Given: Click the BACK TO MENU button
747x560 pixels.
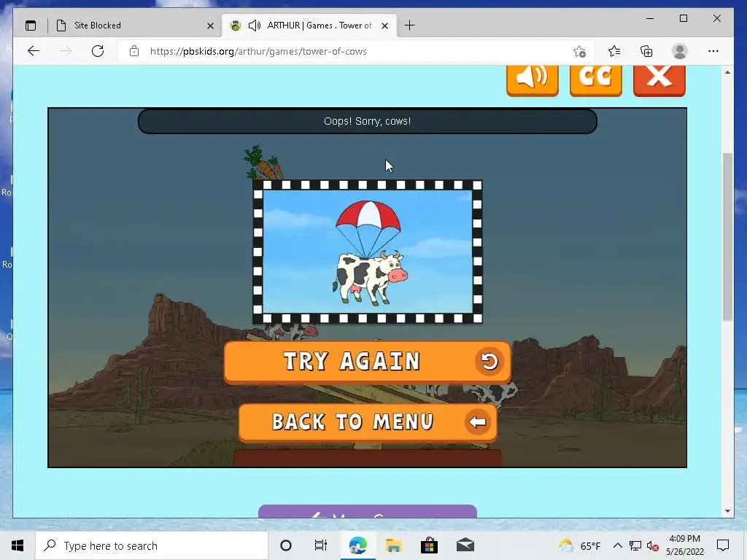Looking at the screenshot, I should (x=368, y=422).
